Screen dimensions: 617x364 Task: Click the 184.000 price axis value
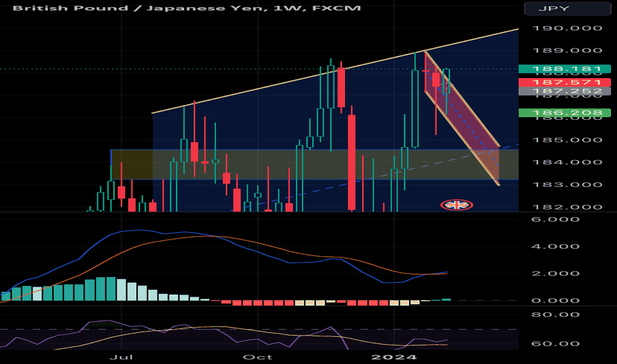tap(567, 162)
